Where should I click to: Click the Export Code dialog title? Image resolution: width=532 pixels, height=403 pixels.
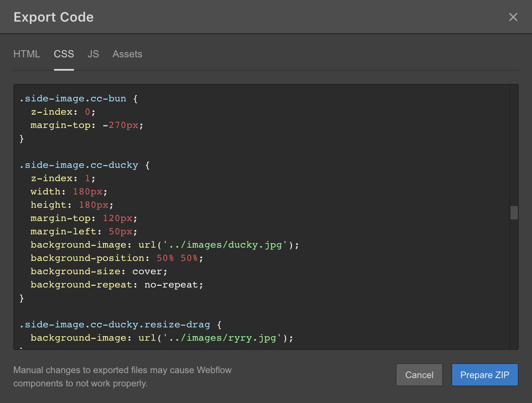click(53, 17)
